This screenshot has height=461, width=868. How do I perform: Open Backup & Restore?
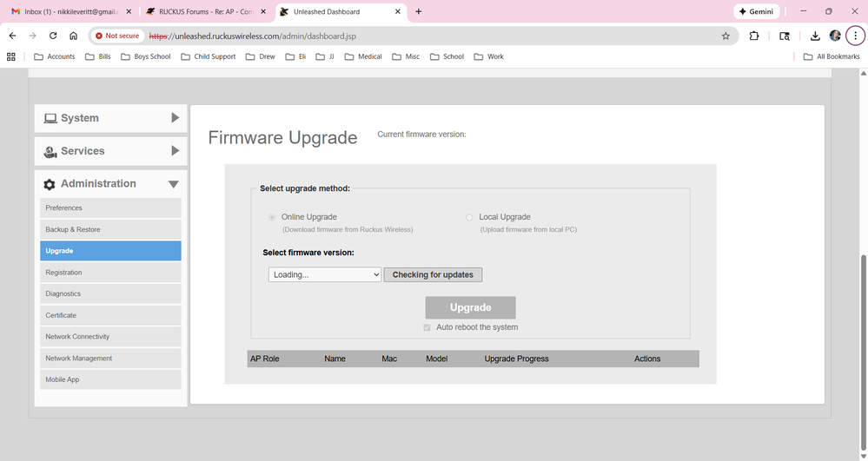110,229
